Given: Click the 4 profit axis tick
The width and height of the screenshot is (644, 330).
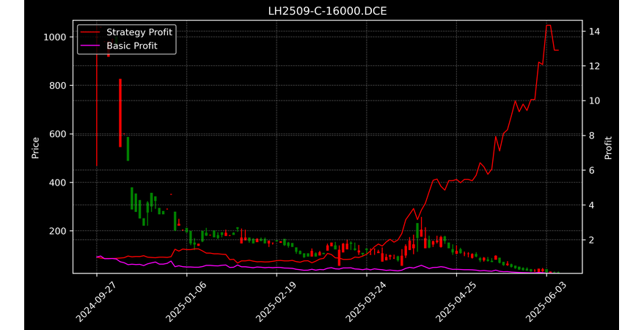Looking at the screenshot, I should [x=591, y=205].
